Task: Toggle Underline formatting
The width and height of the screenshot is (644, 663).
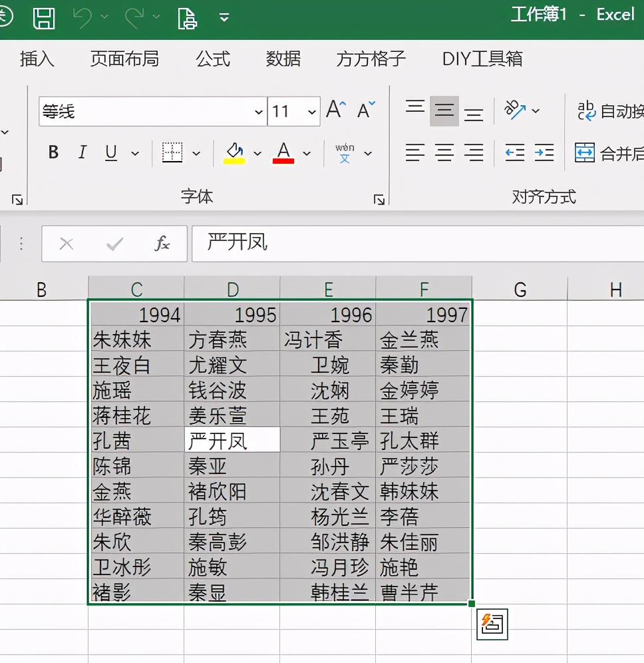Action: pos(110,152)
